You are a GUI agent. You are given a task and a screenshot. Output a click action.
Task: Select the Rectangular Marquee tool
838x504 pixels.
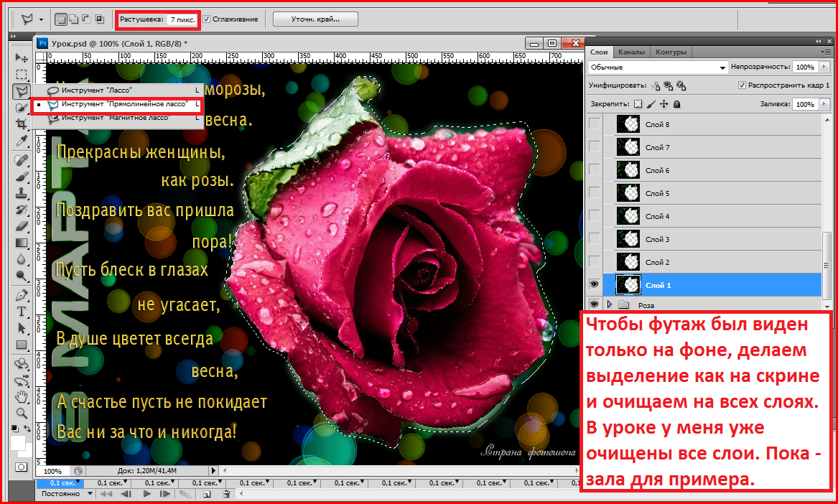22,74
